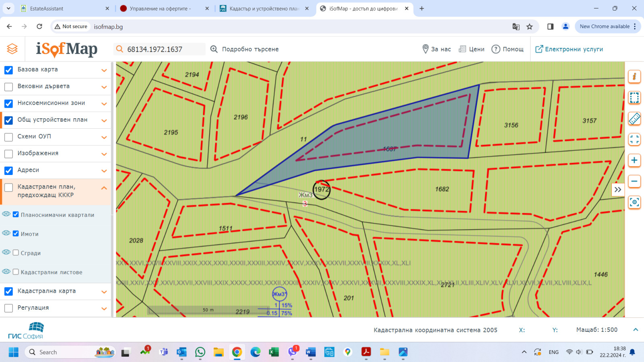Screen dimensions: 644x362
Task: Open the info tool on map toolbar
Action: pyautogui.click(x=634, y=76)
